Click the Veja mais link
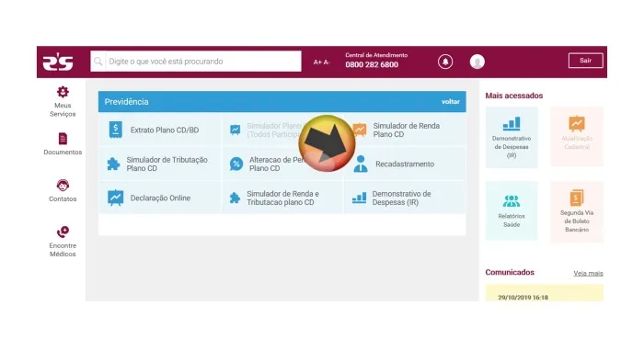 (588, 273)
